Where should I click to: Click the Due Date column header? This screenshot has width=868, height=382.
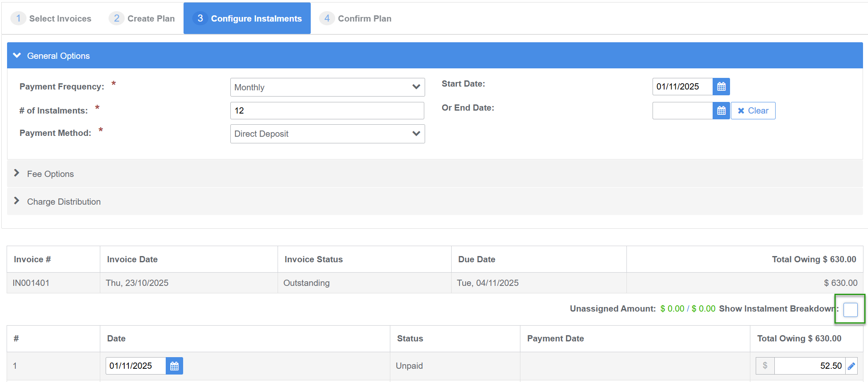[x=476, y=259]
